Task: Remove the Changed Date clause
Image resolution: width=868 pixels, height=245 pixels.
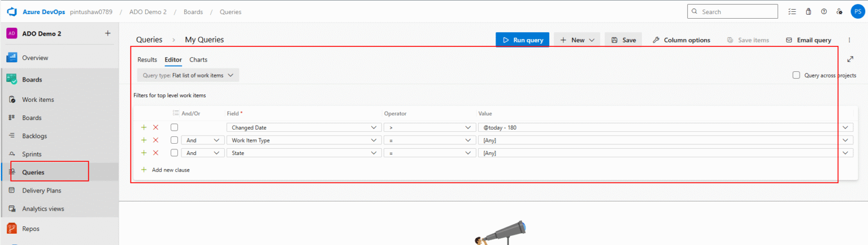Action: coord(155,127)
